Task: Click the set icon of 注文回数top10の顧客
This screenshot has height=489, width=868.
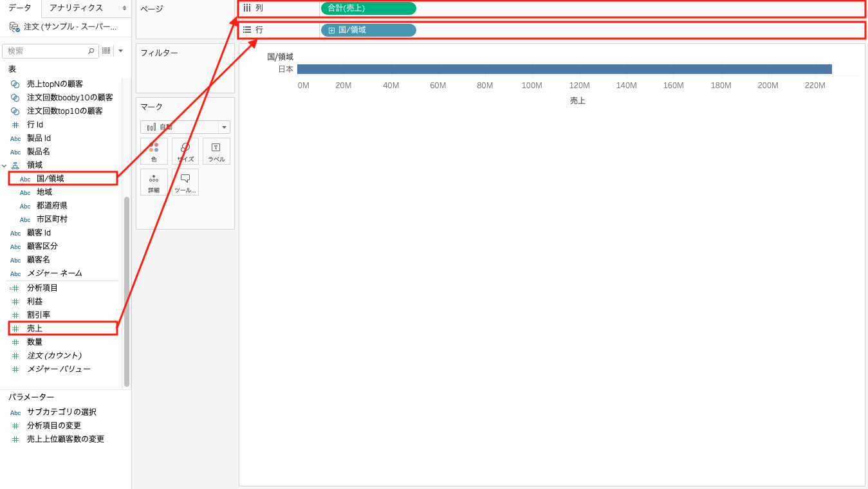Action: tap(15, 111)
